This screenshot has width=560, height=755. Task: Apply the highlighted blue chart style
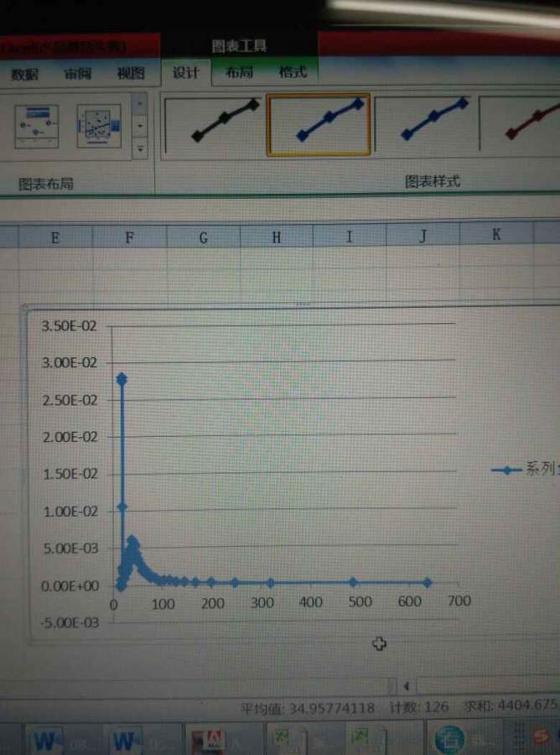click(x=319, y=125)
